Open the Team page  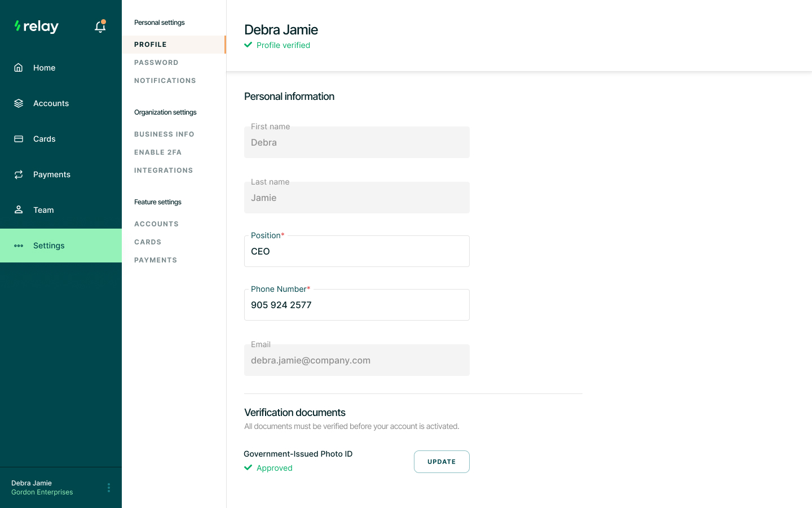click(x=61, y=210)
